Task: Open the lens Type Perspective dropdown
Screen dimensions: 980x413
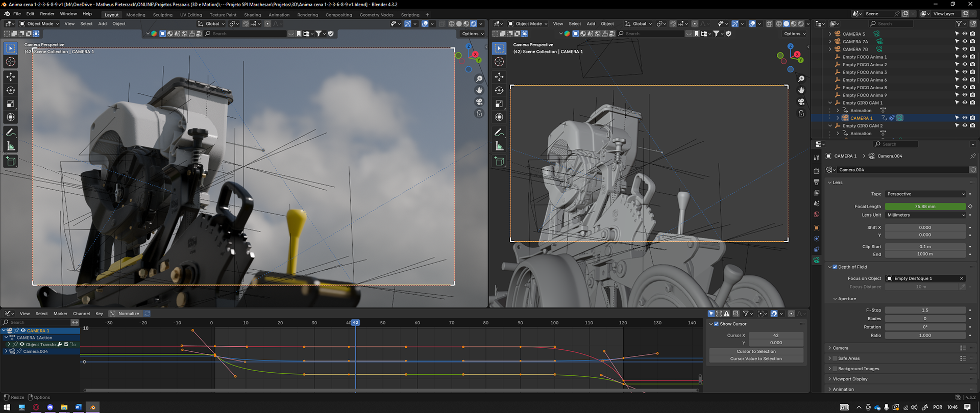Action: tap(925, 194)
